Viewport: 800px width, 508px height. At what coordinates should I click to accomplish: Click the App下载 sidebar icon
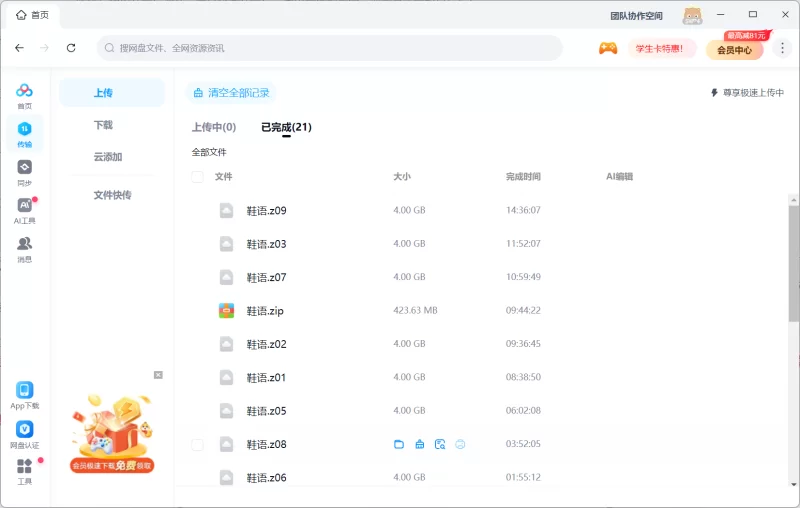point(24,395)
